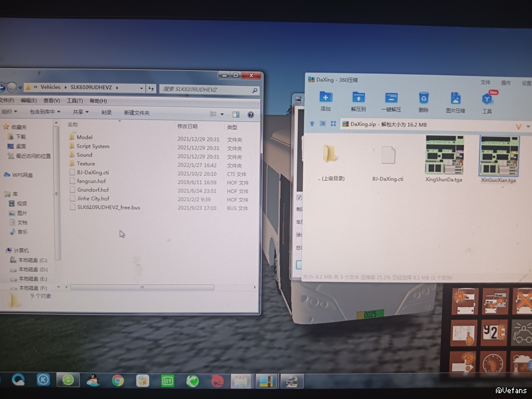Click the 新建文件夹 (New folder) button

(137, 113)
